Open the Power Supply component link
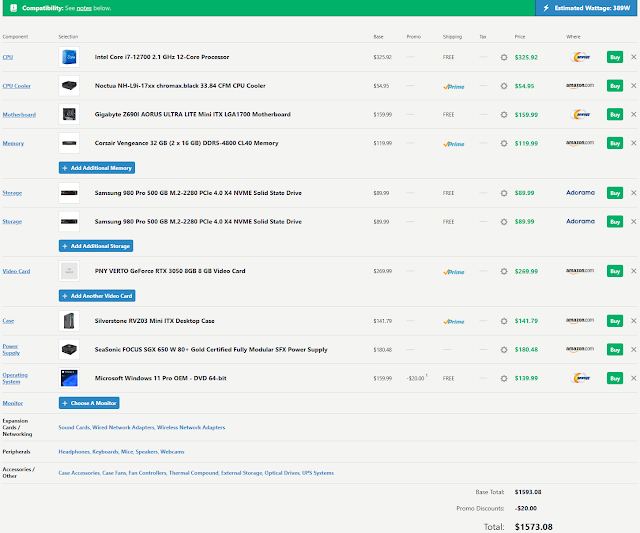The height and width of the screenshot is (533, 640). pos(11,349)
